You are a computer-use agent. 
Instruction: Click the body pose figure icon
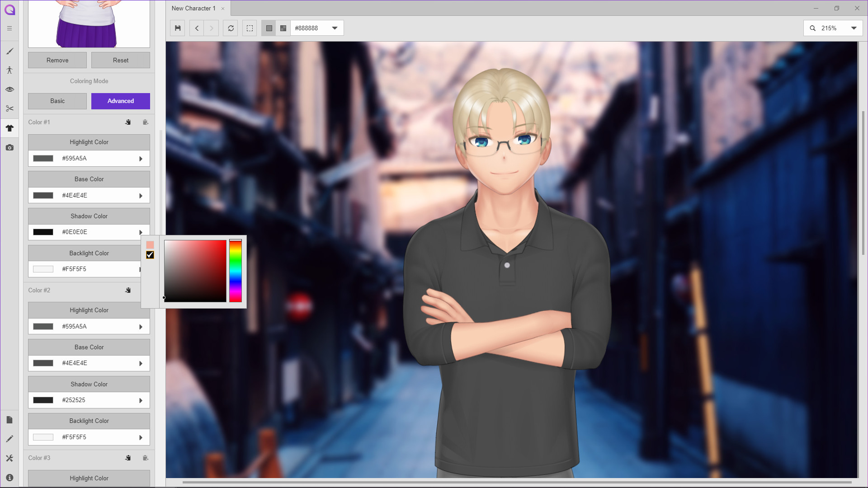pyautogui.click(x=9, y=70)
